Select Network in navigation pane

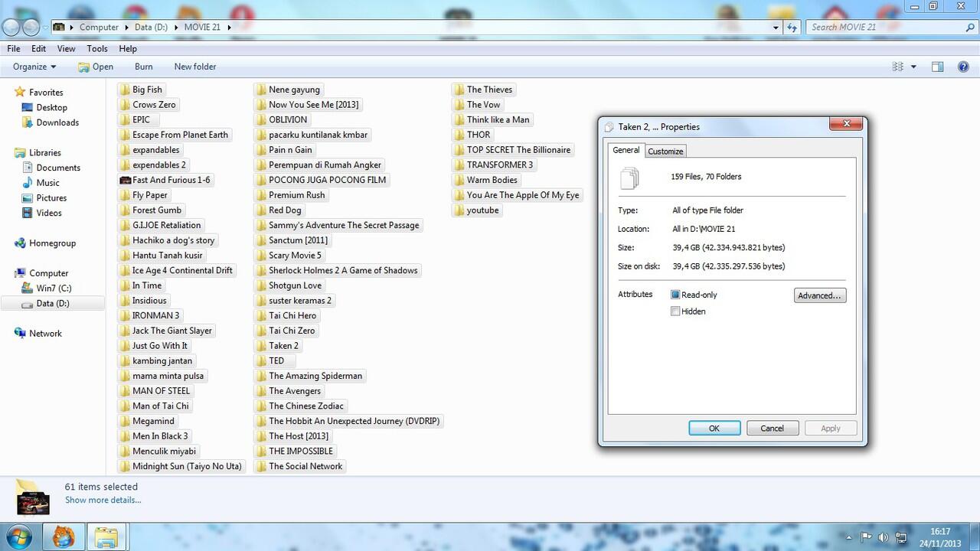[45, 334]
